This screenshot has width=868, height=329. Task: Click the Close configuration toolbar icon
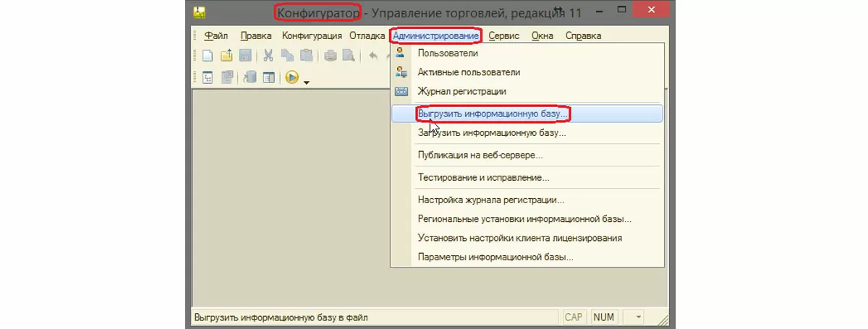coord(226,77)
